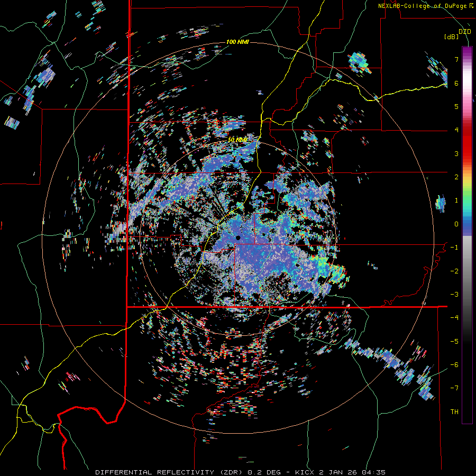Click the 6 value on color scale
Image resolution: width=476 pixels, height=476 pixels.
pos(456,83)
